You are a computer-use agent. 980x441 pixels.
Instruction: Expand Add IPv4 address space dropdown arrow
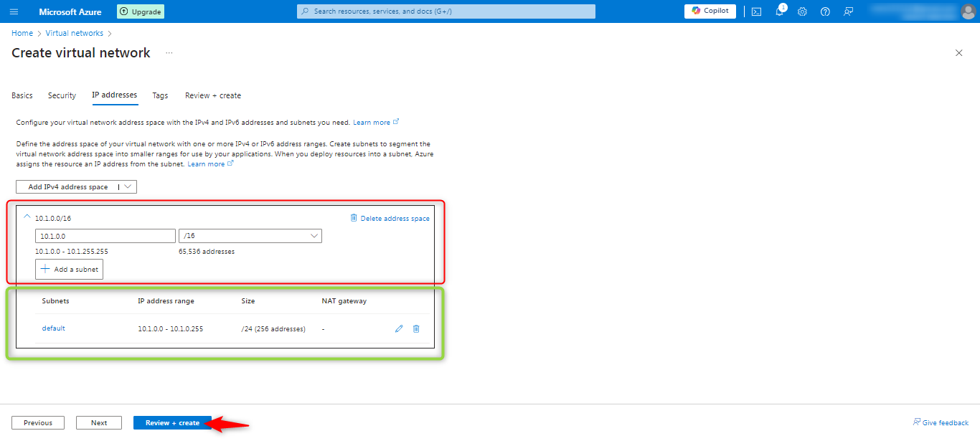(128, 186)
